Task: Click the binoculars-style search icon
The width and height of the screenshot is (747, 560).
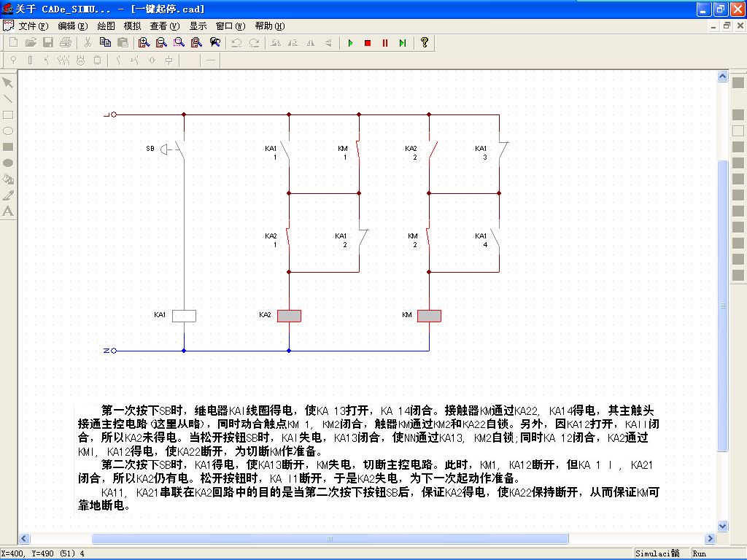Action: click(x=215, y=43)
